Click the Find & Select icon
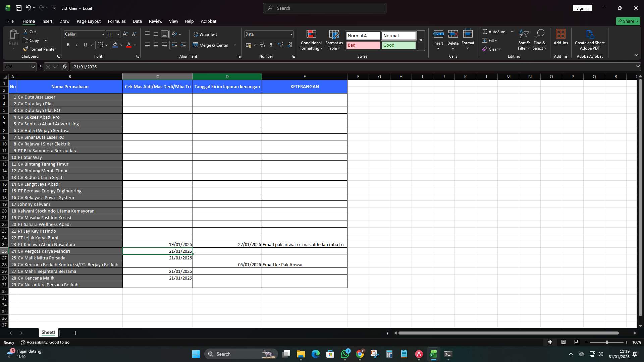This screenshot has height=362, width=644. pos(540,40)
